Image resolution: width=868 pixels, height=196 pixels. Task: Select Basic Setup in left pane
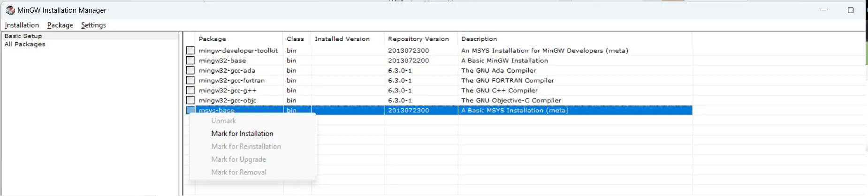click(23, 36)
